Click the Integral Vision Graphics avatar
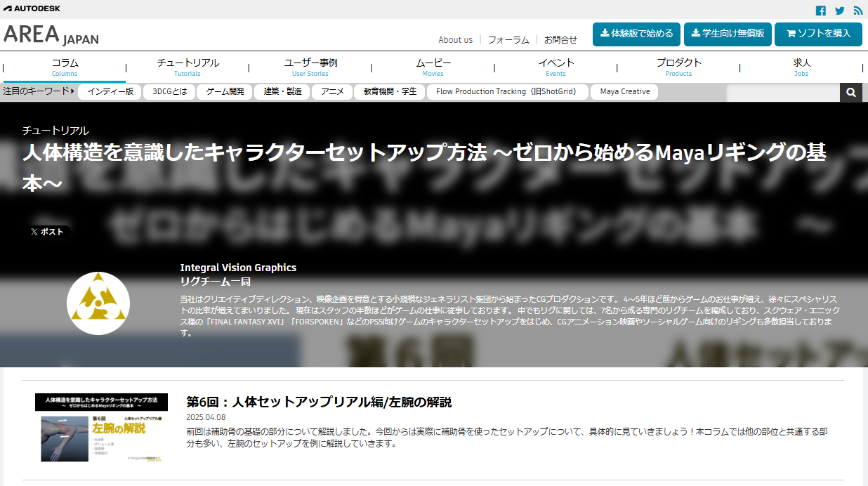Viewport: 868px width, 486px height. pyautogui.click(x=98, y=303)
